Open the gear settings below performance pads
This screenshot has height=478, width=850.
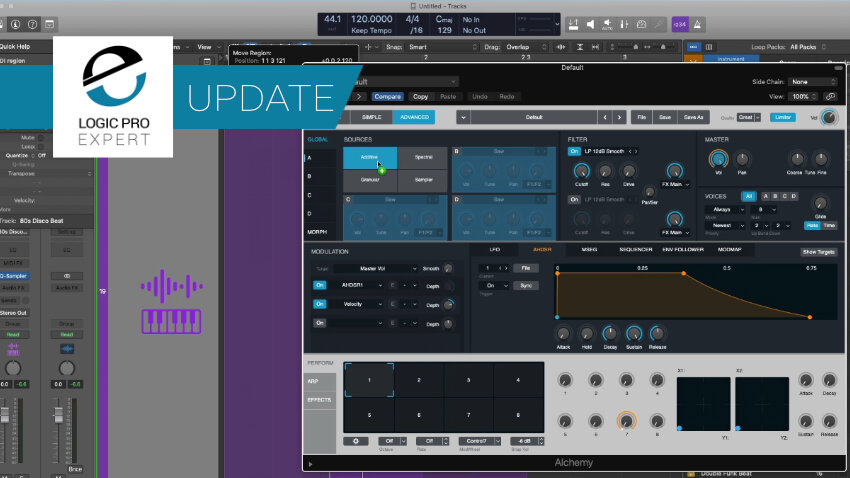pos(356,441)
